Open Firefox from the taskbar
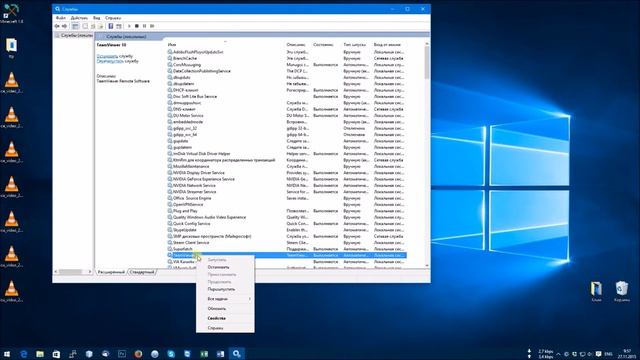 click(138, 354)
